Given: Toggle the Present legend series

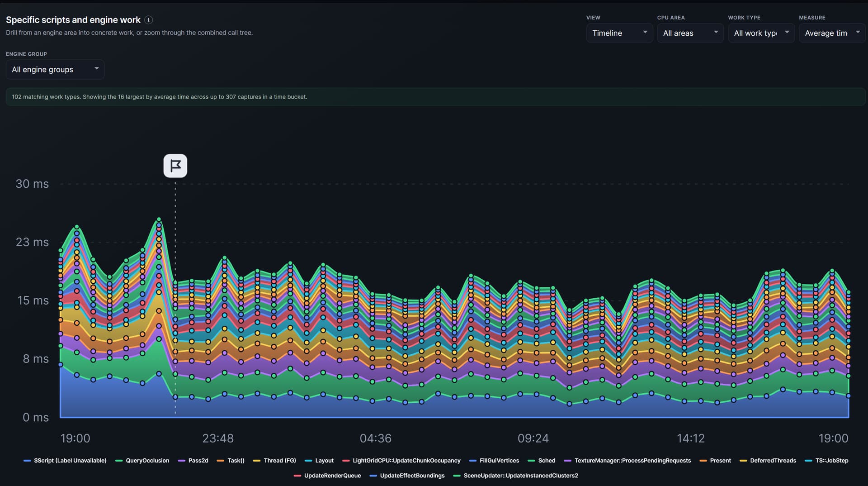Looking at the screenshot, I should coord(715,461).
